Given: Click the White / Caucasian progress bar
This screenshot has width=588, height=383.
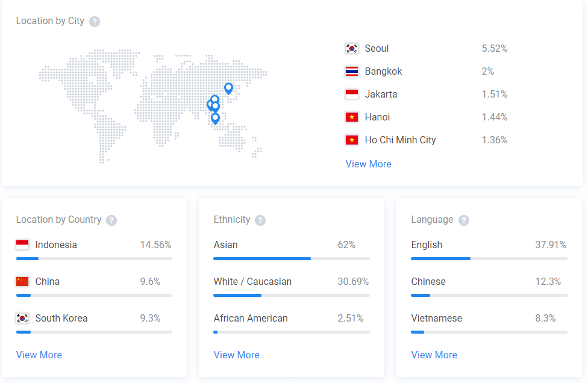Looking at the screenshot, I should pyautogui.click(x=292, y=295).
